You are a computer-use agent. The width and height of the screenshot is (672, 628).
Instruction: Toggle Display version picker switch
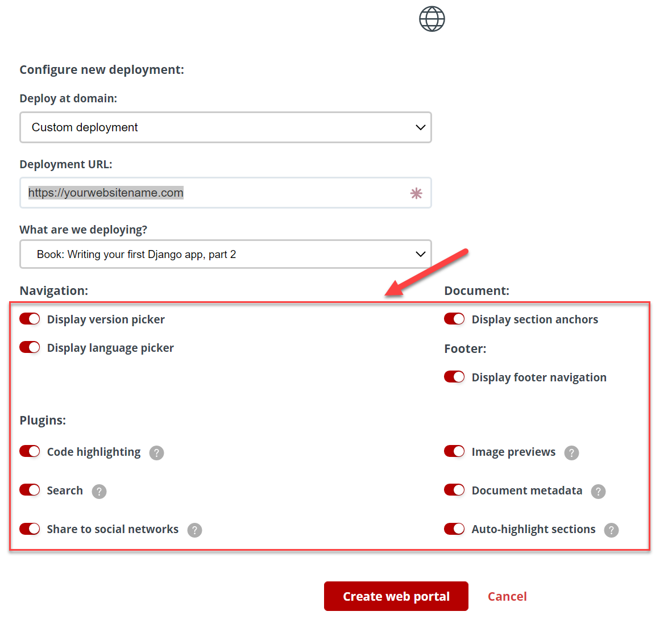[30, 319]
